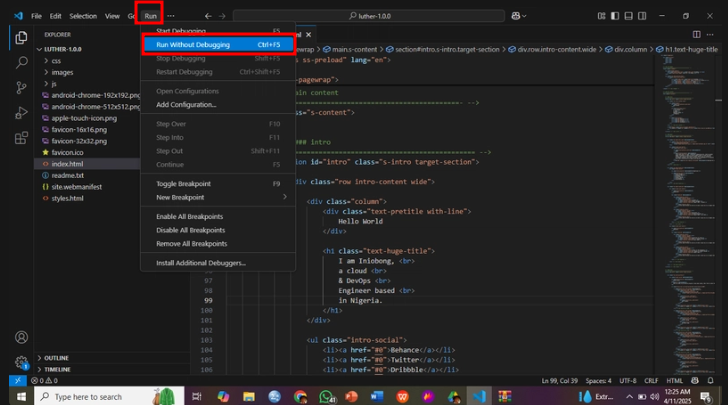728x405 pixels.
Task: Open the View menu
Action: 112,16
